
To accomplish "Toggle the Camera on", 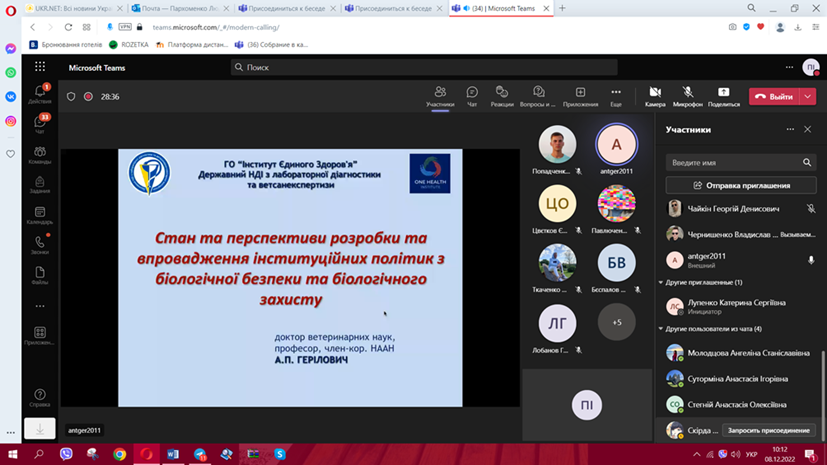I will tap(655, 97).
